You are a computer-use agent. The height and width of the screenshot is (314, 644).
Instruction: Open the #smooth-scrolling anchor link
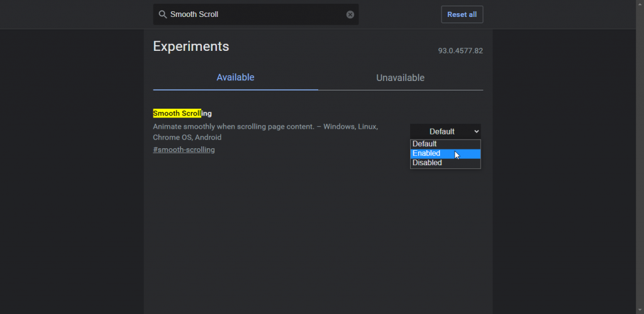point(184,149)
